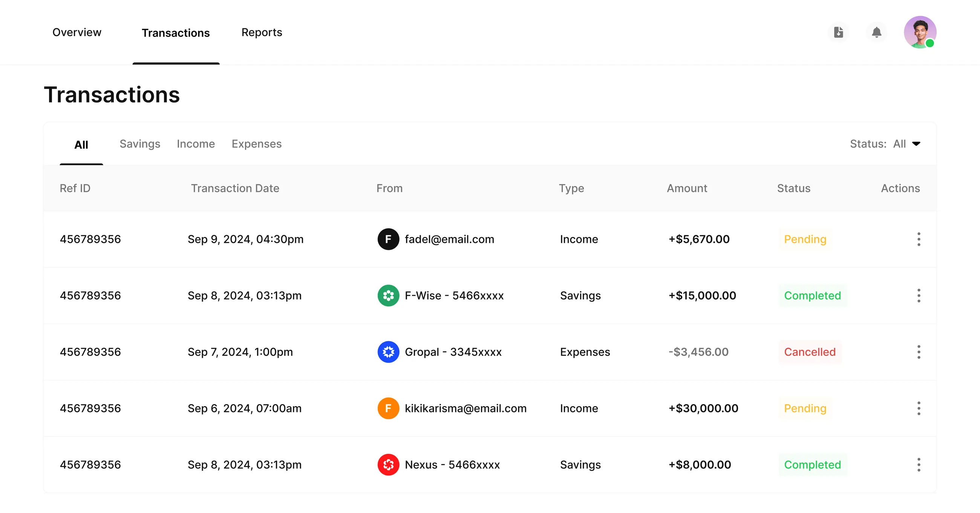Open actions menu for fadel@email.com transaction

tap(918, 239)
